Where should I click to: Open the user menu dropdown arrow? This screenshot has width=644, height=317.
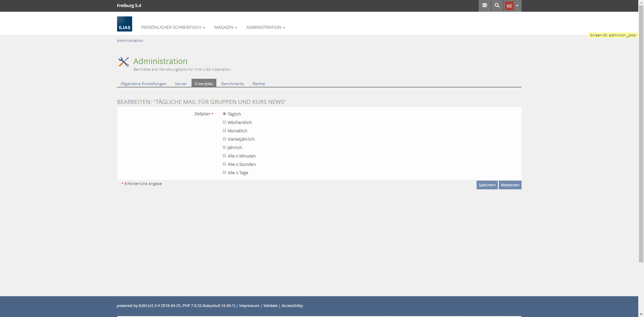click(517, 6)
